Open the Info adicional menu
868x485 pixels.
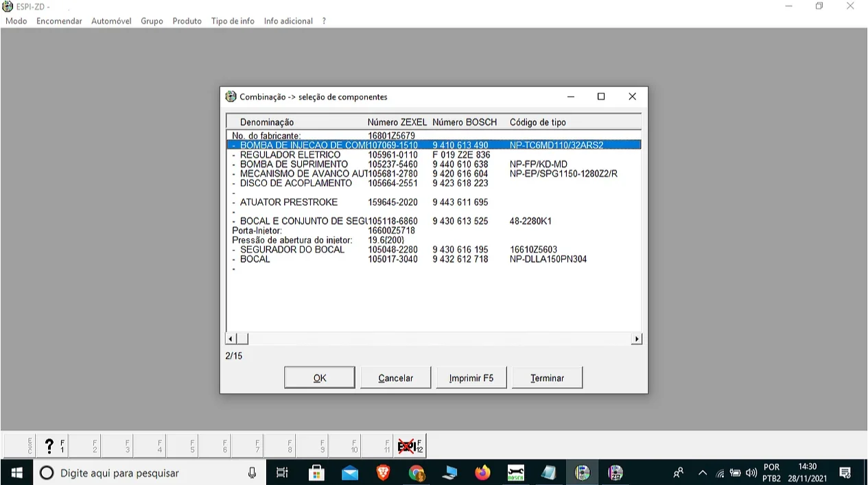[288, 21]
